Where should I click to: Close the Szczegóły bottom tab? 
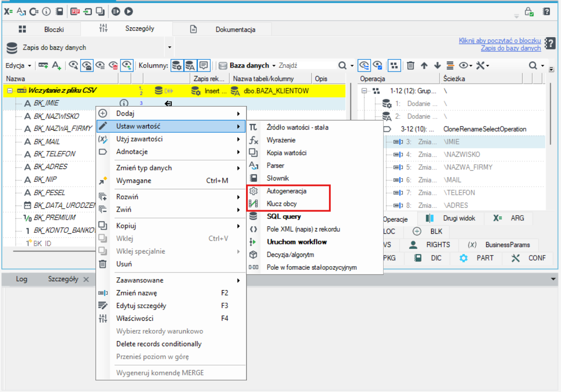click(86, 280)
